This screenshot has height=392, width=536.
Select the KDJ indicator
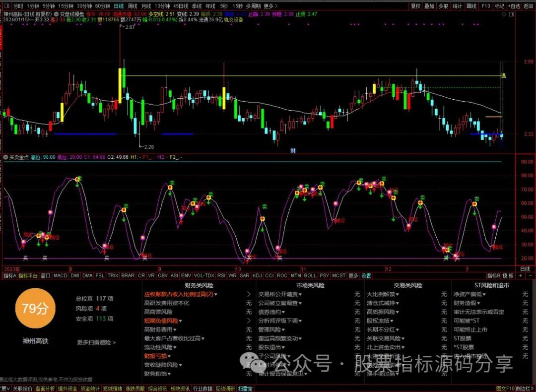(x=257, y=275)
